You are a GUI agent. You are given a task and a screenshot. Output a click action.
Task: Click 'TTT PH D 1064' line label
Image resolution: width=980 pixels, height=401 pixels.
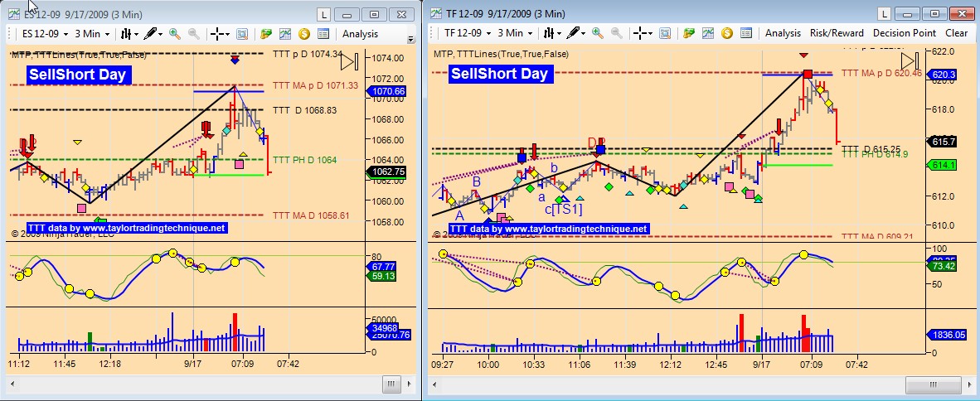[x=305, y=160]
